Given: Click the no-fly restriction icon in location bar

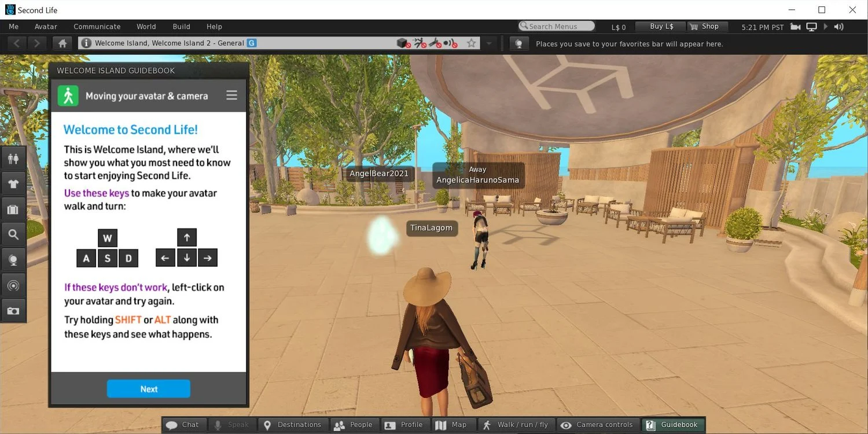Looking at the screenshot, I should point(435,43).
